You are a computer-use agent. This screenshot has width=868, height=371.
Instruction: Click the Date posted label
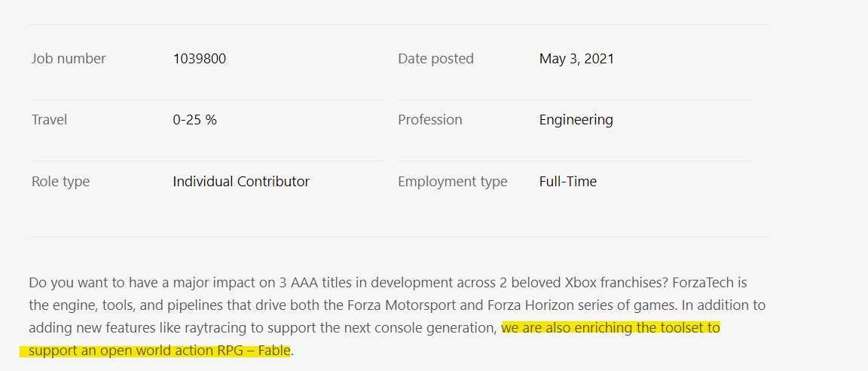[436, 59]
